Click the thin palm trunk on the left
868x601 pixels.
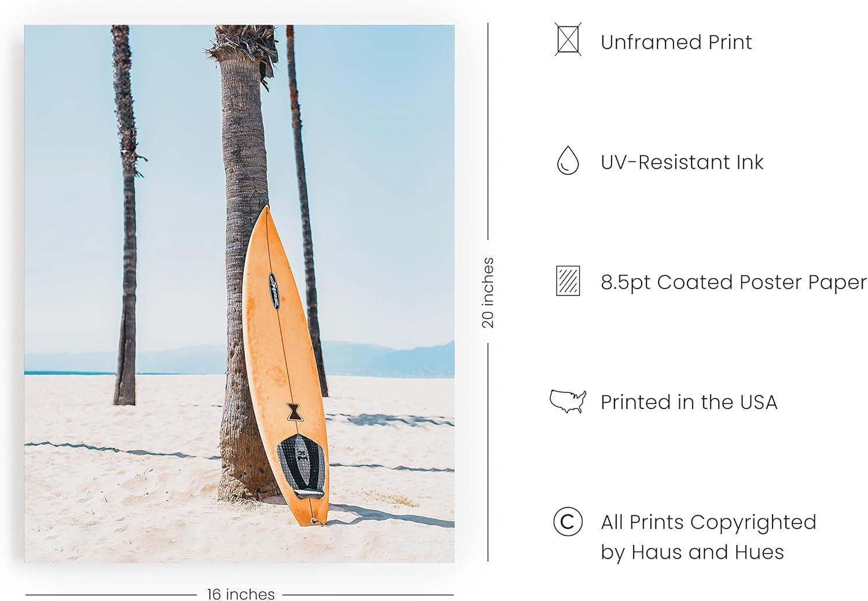pos(126,231)
